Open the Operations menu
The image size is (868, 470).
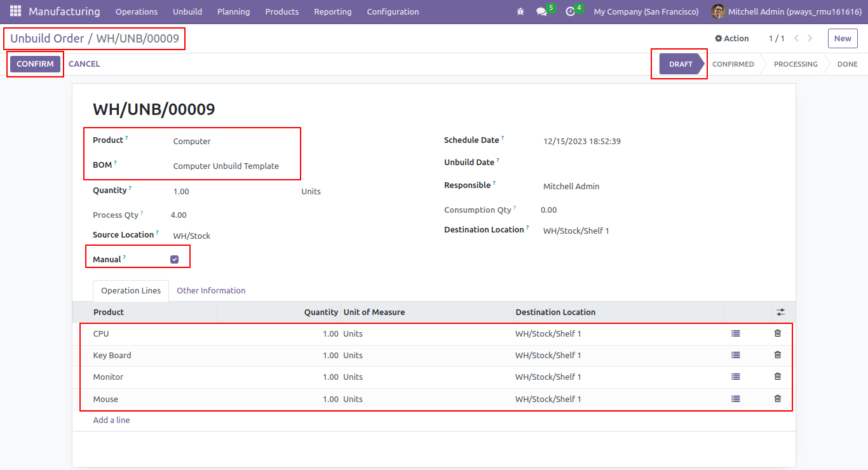[137, 11]
